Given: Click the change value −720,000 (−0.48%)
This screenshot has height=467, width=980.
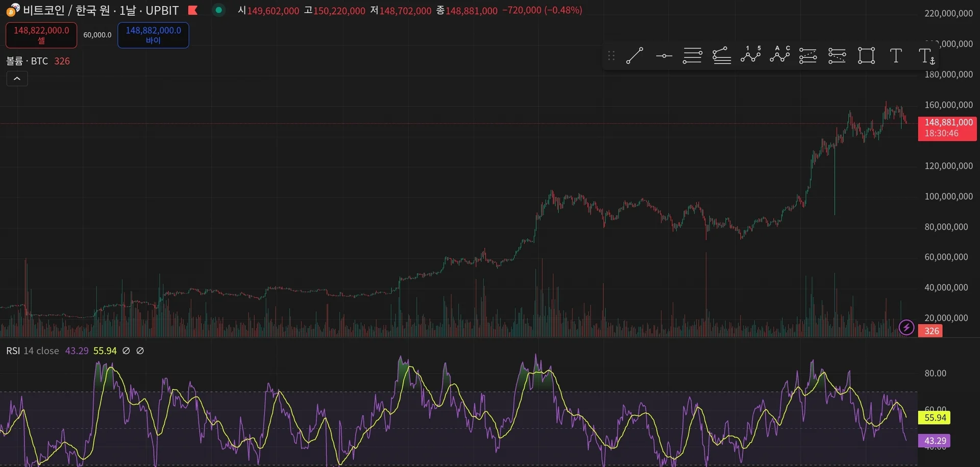Looking at the screenshot, I should click(542, 10).
